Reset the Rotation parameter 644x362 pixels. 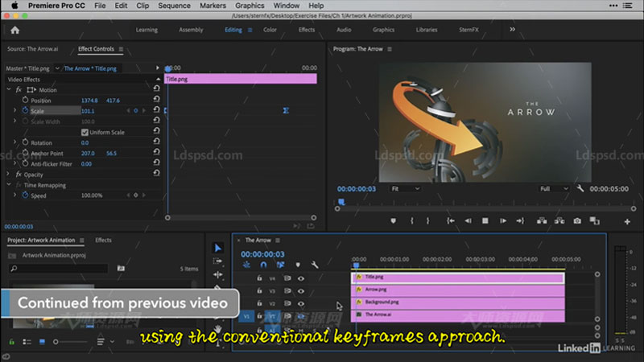[156, 142]
